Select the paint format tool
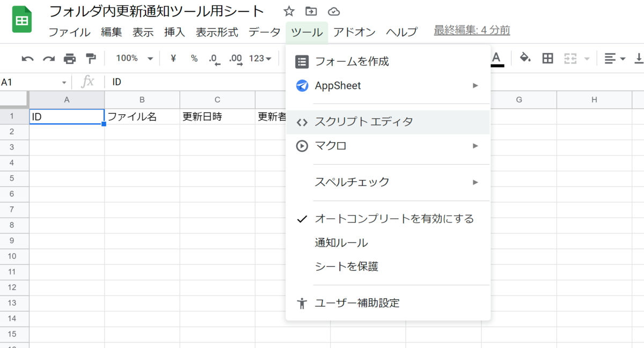Image resolution: width=644 pixels, height=348 pixels. pos(91,58)
